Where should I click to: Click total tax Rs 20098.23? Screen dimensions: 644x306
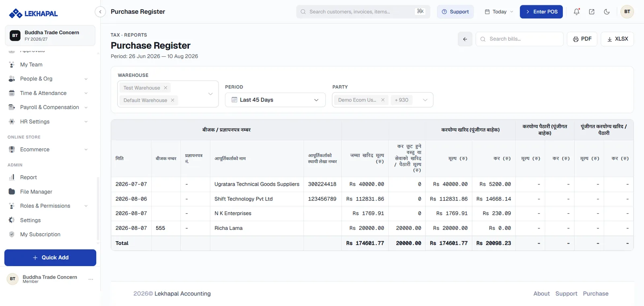tap(493, 243)
